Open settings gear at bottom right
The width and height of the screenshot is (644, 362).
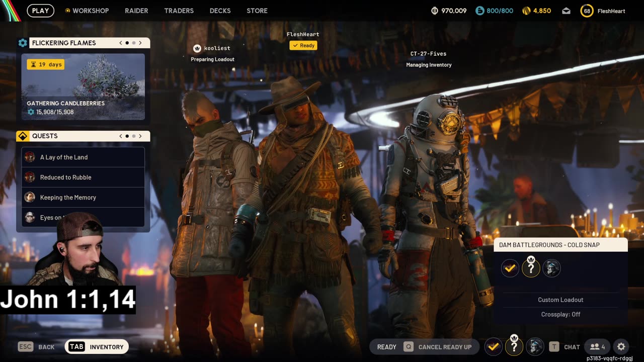[621, 346]
